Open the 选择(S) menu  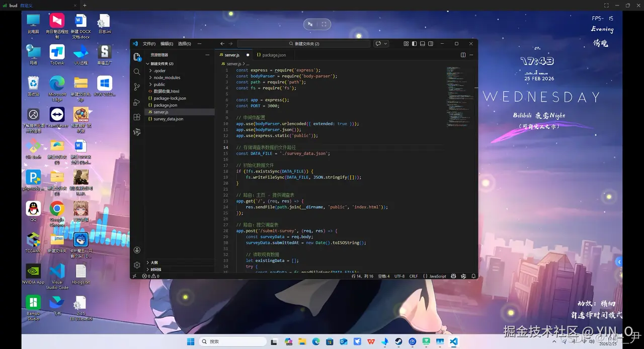tap(184, 44)
